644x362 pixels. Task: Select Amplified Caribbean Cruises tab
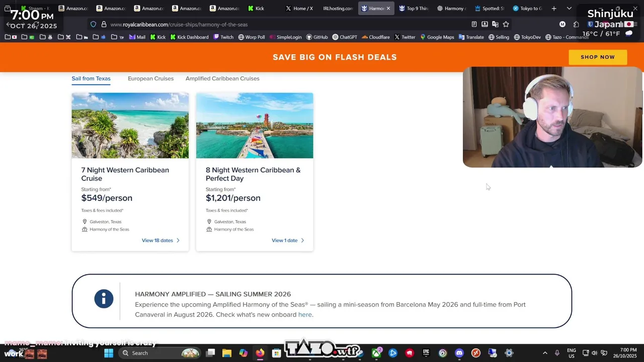click(222, 78)
